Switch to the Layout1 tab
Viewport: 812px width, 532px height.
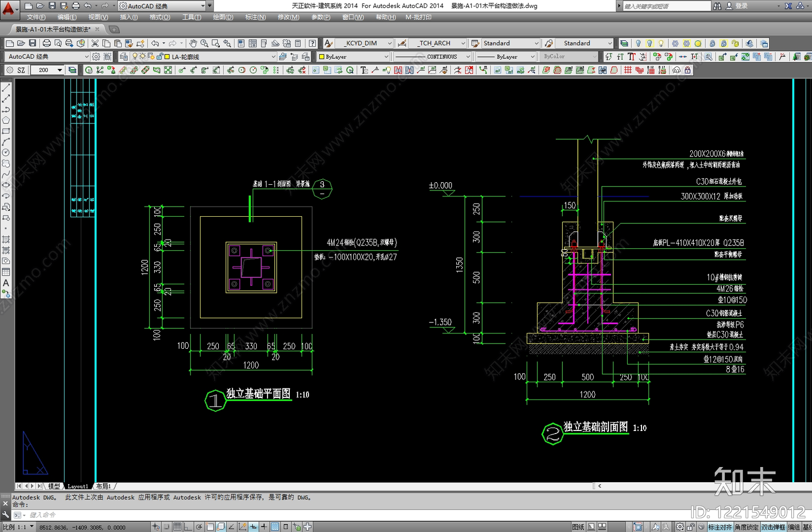pyautogui.click(x=78, y=486)
